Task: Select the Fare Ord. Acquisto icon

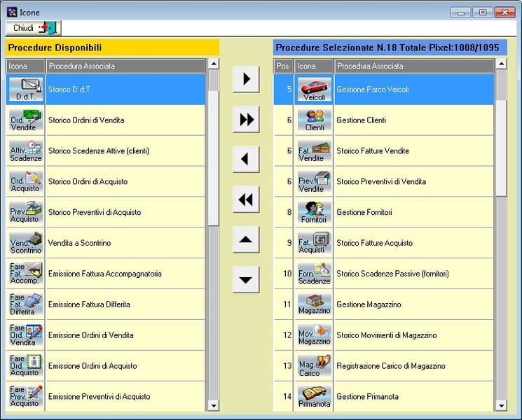Action: [26, 366]
